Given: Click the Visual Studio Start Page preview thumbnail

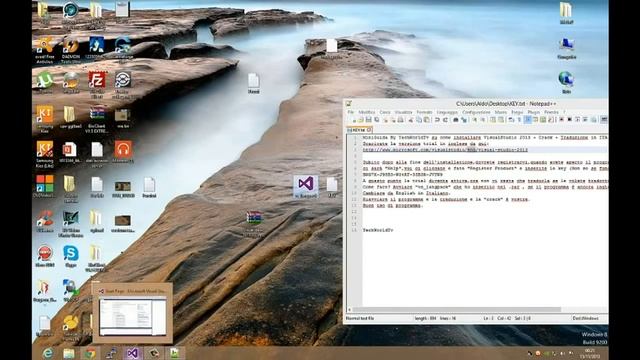Looking at the screenshot, I should 133,317.
